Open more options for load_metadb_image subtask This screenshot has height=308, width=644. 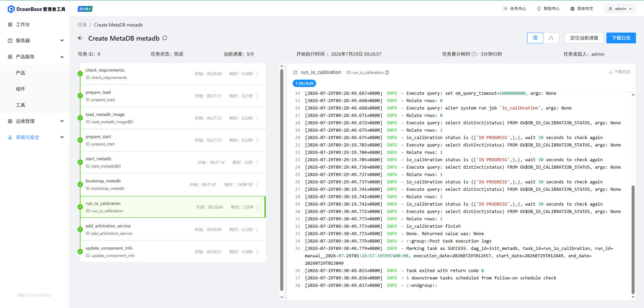(257, 118)
